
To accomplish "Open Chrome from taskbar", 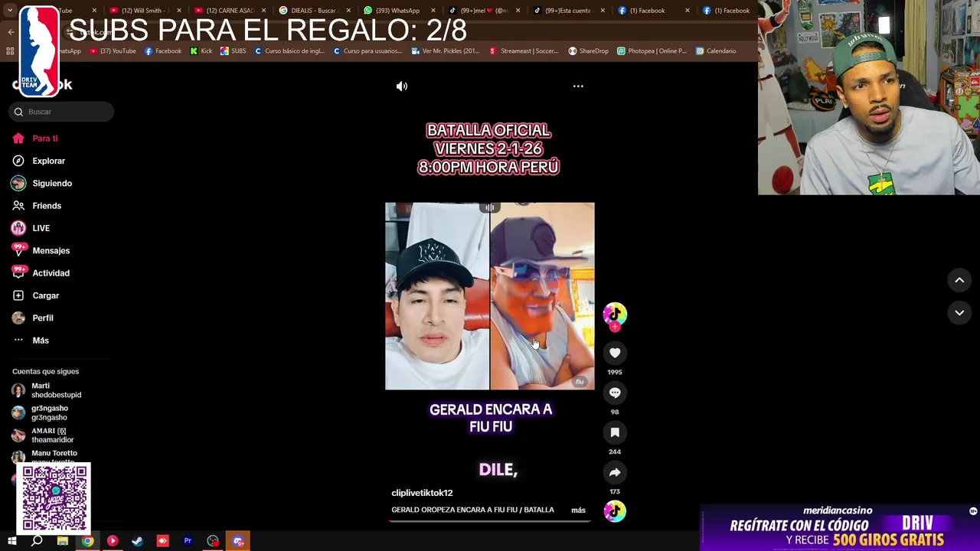I will pos(88,541).
